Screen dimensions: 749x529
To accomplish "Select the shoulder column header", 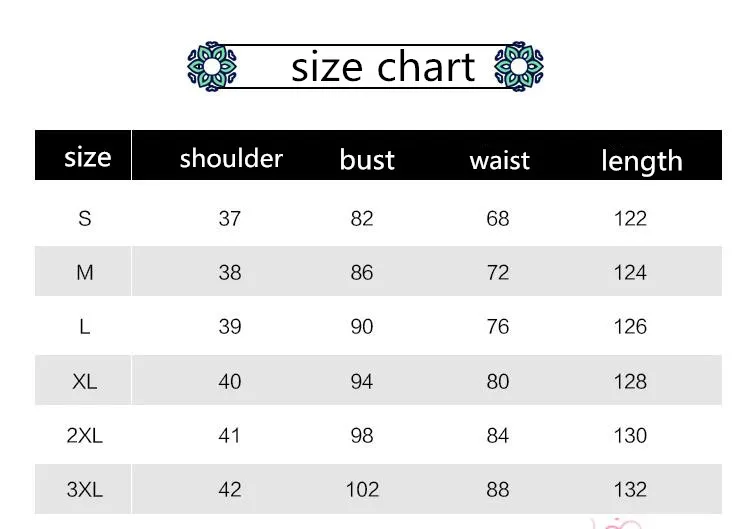I will [x=231, y=158].
